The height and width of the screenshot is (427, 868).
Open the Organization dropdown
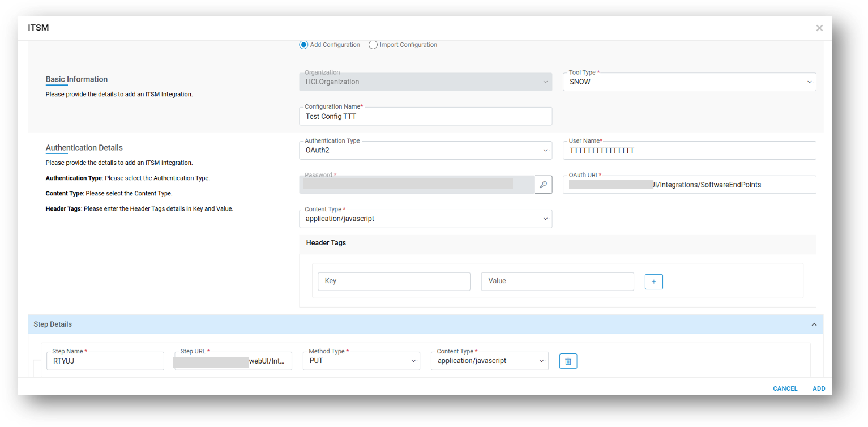coord(425,82)
